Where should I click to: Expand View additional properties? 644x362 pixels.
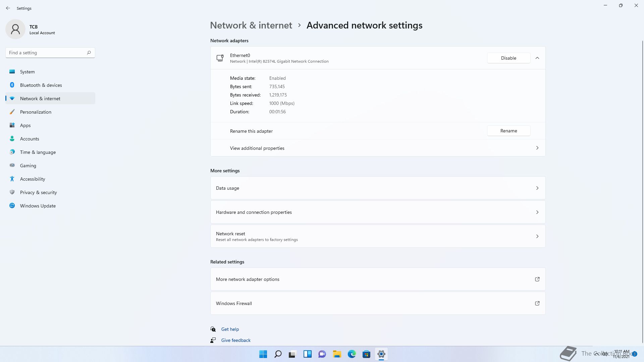[537, 148]
